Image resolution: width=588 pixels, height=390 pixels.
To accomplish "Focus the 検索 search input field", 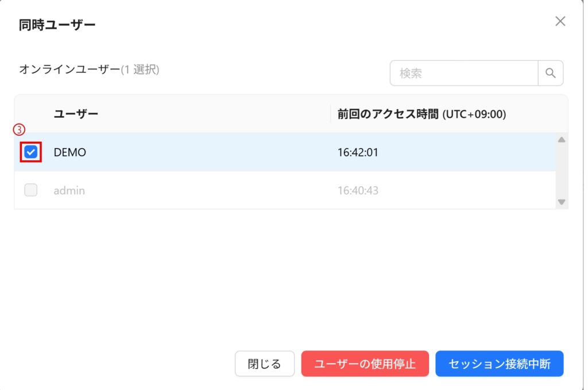I will (463, 73).
